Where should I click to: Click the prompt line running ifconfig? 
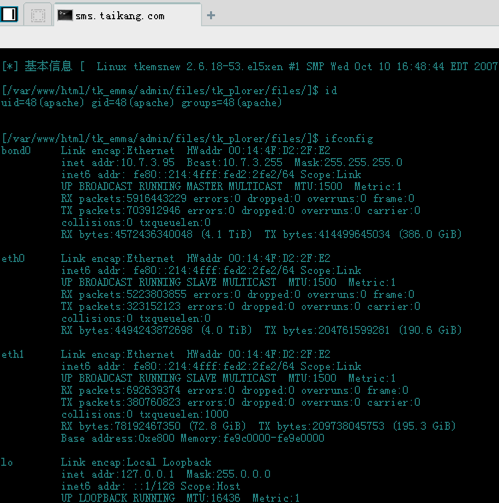[x=187, y=138]
